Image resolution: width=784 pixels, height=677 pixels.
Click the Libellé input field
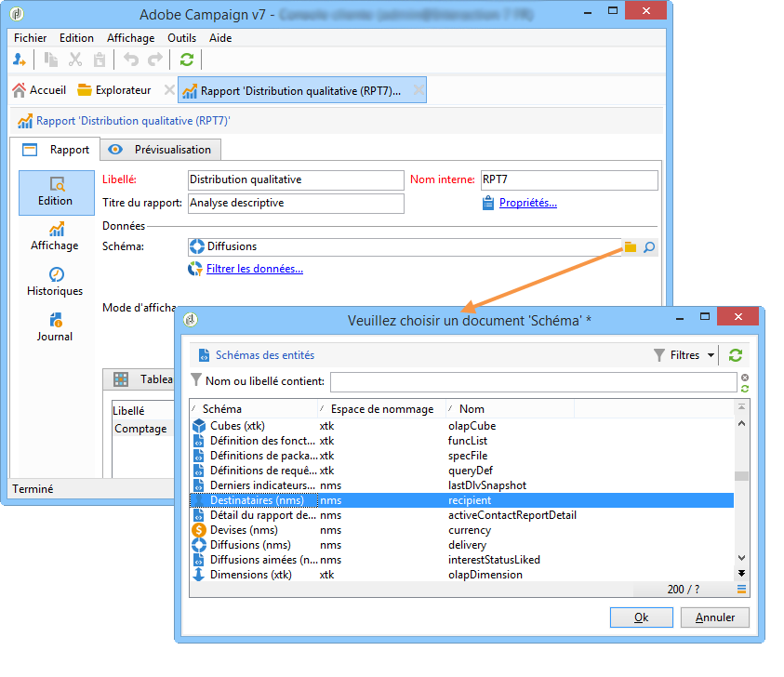click(296, 180)
